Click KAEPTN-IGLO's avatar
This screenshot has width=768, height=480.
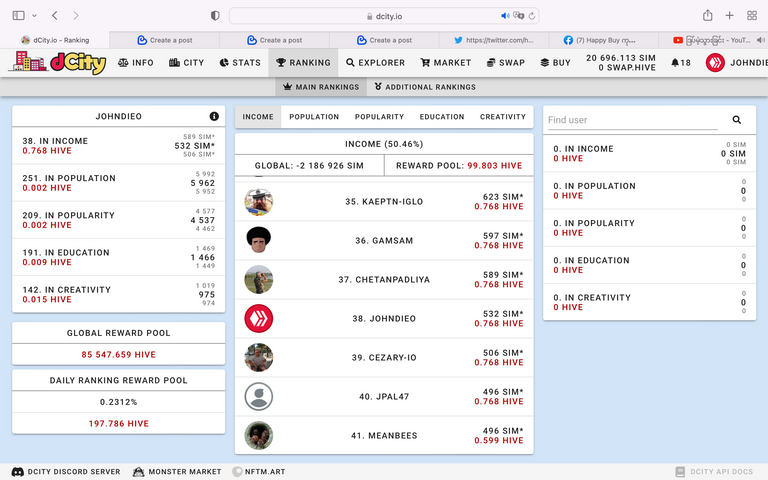pos(259,202)
